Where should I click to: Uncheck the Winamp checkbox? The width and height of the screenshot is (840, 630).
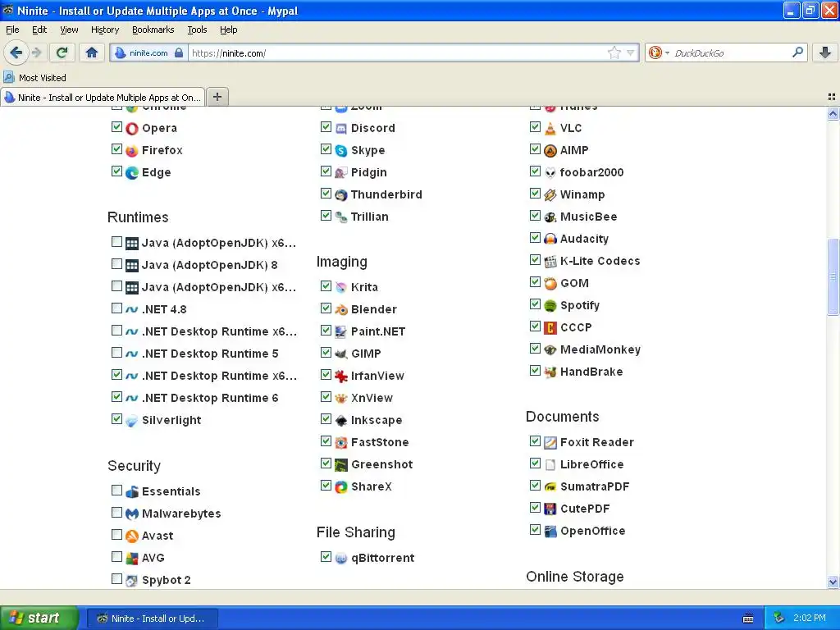[x=535, y=194]
